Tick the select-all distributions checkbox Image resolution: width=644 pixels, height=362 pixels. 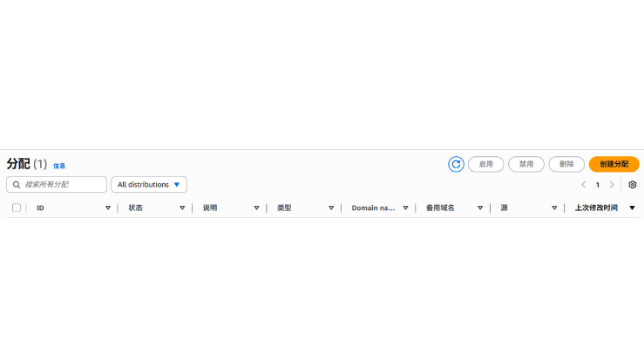click(x=17, y=208)
